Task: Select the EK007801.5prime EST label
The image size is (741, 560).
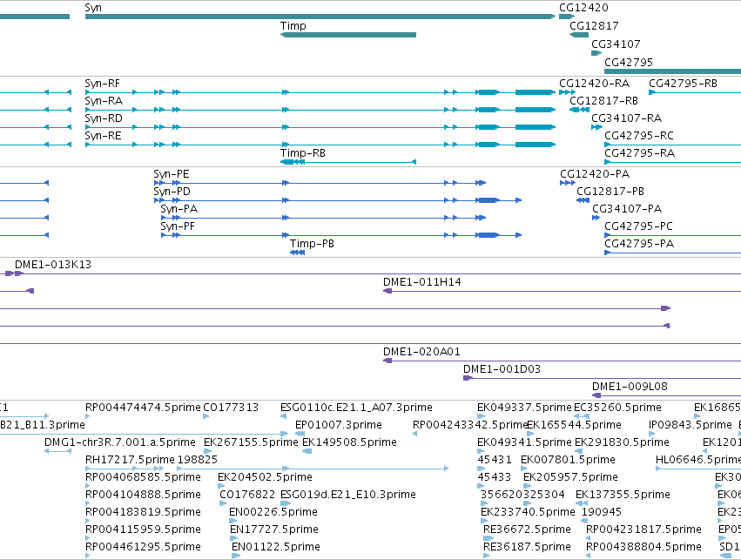Action: click(568, 460)
